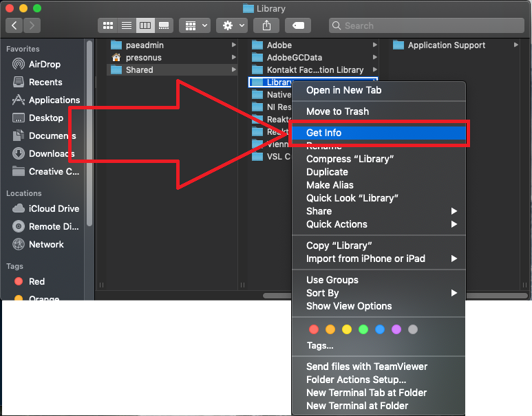Apply the yellow tag color dot
Viewport: 532px width, 416px height.
[x=347, y=329]
